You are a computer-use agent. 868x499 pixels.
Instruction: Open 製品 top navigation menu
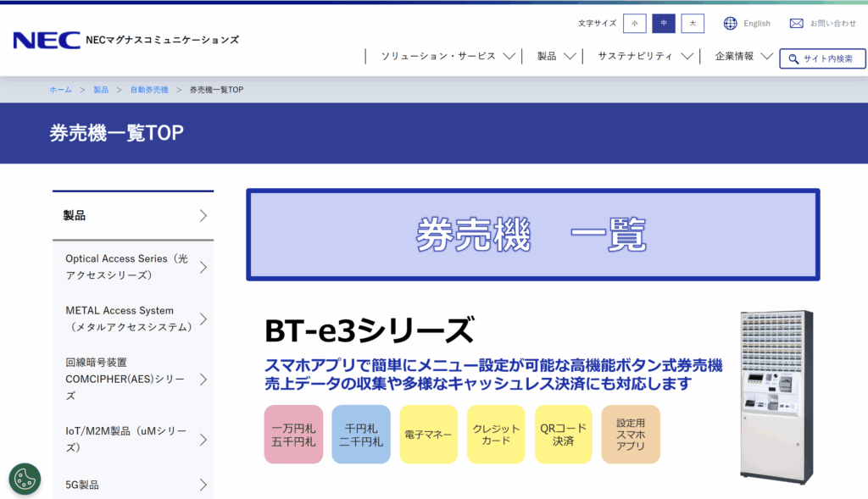(547, 56)
